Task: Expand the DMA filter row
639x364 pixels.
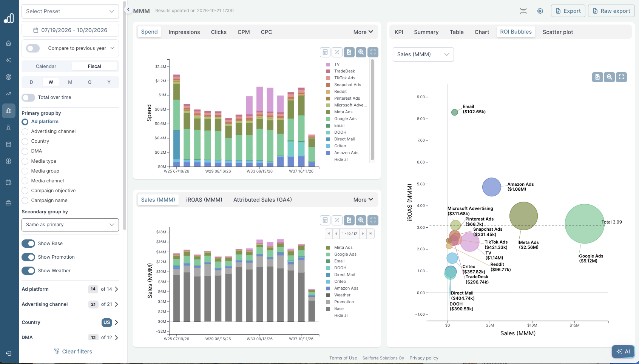Action: (70, 338)
